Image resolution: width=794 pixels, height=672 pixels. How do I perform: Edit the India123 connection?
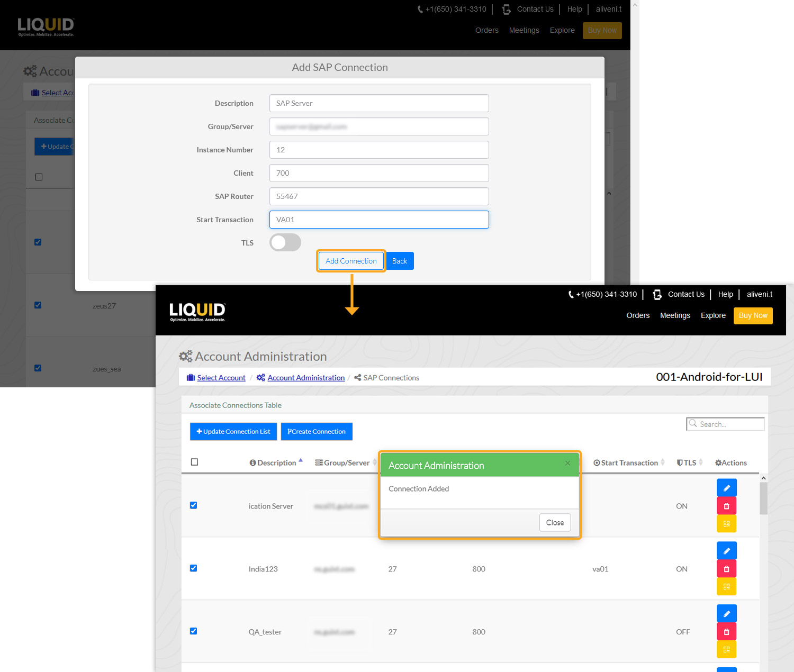(726, 551)
